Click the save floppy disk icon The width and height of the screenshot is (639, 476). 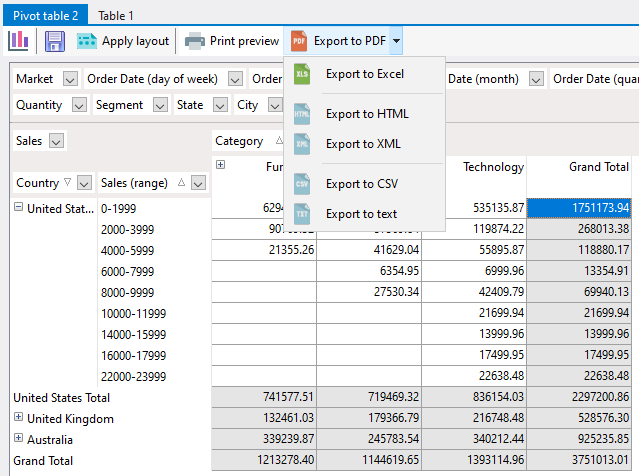[55, 41]
